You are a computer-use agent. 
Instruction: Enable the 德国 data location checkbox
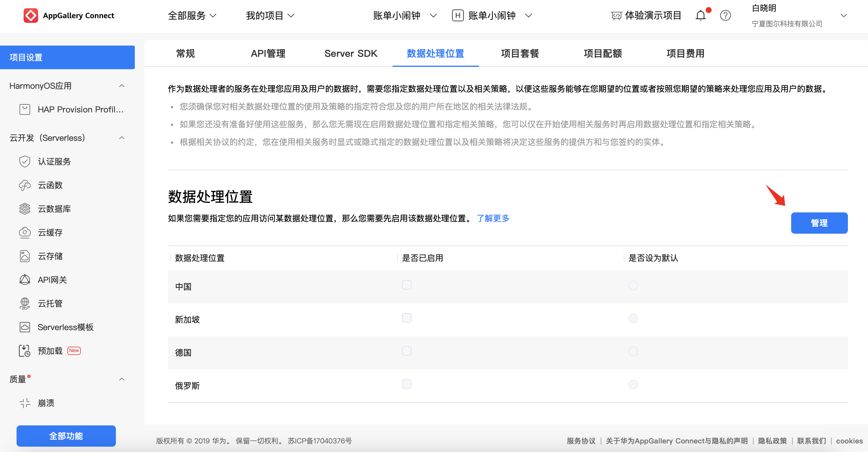[x=407, y=351]
